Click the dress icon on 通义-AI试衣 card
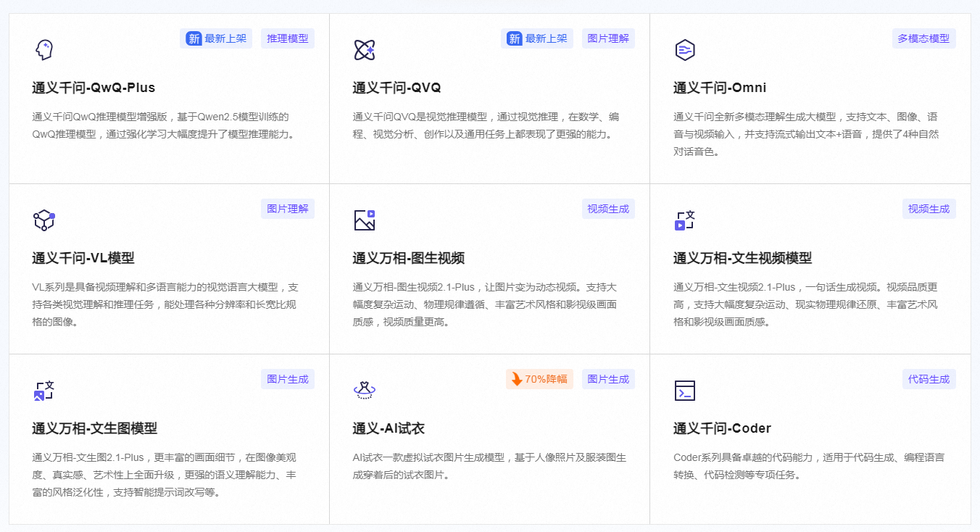Image resolution: width=980 pixels, height=532 pixels. point(365,390)
